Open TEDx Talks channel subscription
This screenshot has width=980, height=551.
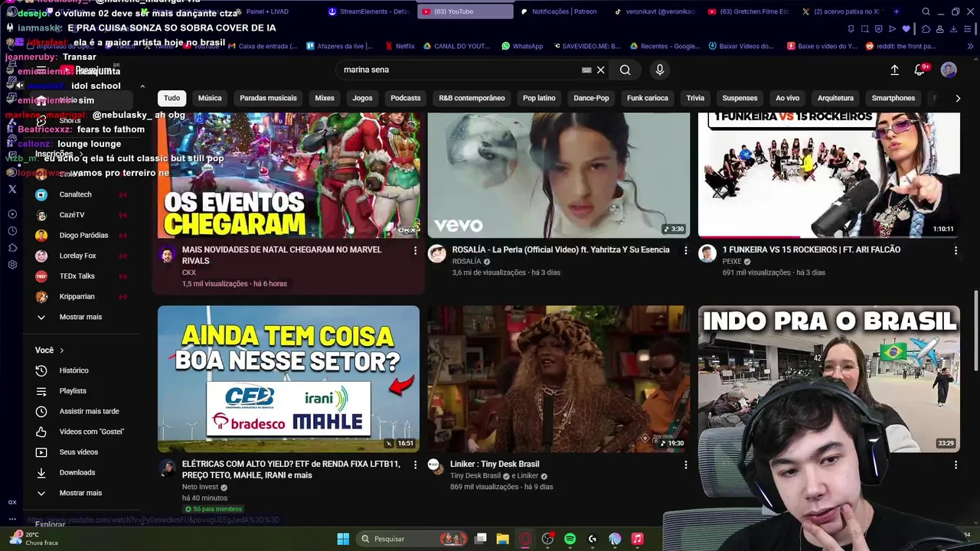pyautogui.click(x=80, y=276)
